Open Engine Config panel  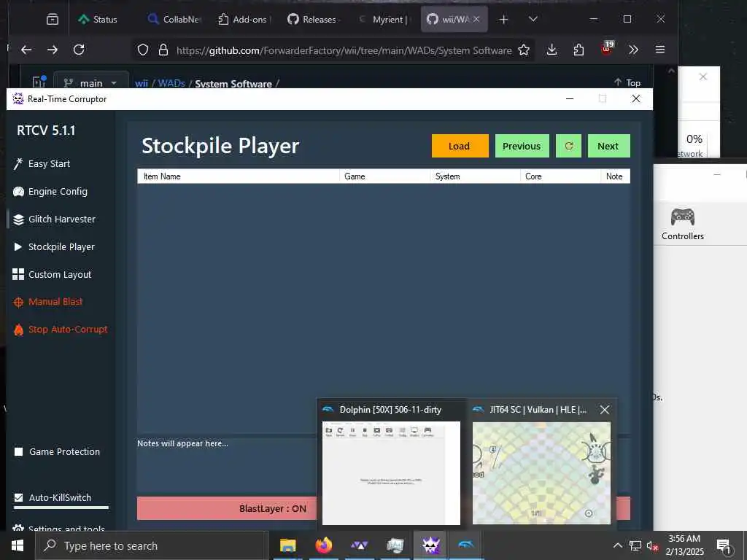pos(50,192)
